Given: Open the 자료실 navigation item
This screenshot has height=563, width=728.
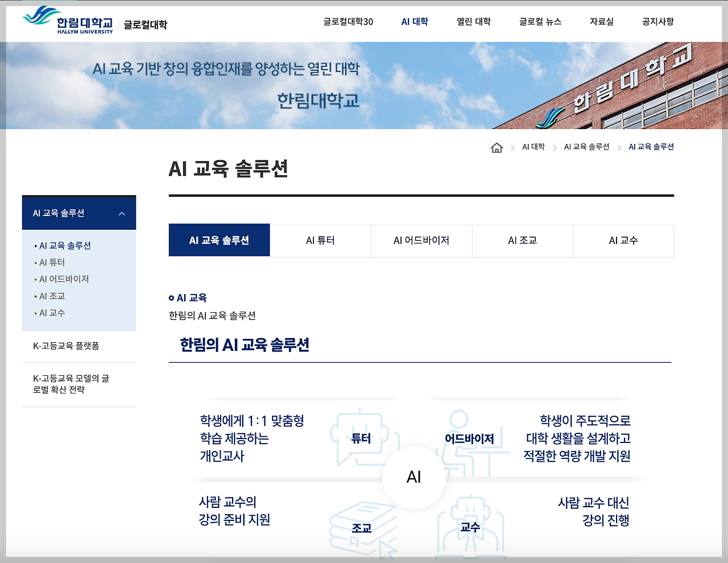Looking at the screenshot, I should (x=601, y=21).
